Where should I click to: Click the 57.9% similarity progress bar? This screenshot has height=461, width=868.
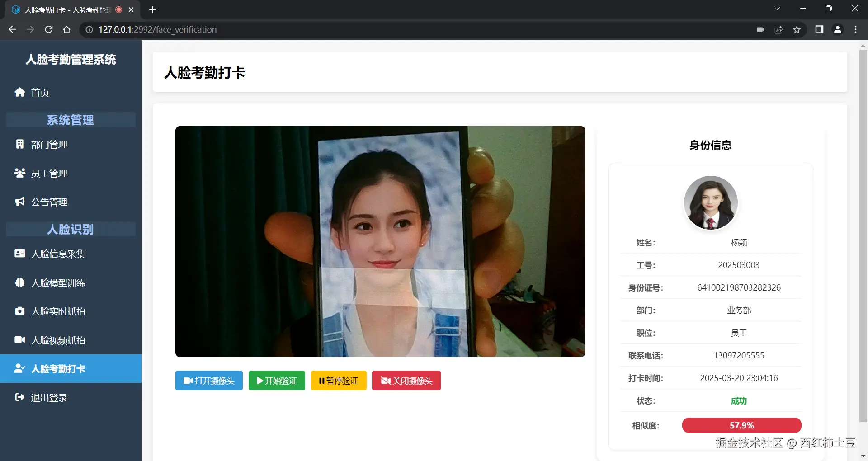[x=741, y=425]
